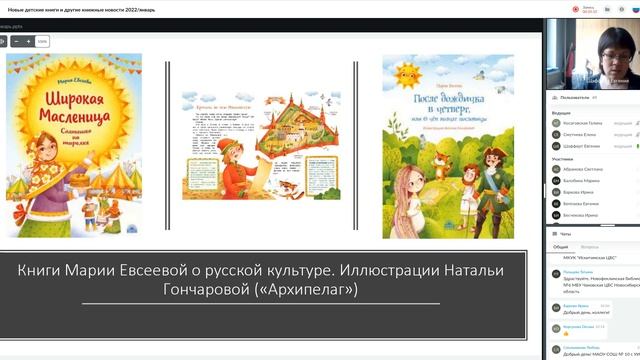
Task: Click the zoom percentage field in presentation toolbar
Action: [x=42, y=41]
